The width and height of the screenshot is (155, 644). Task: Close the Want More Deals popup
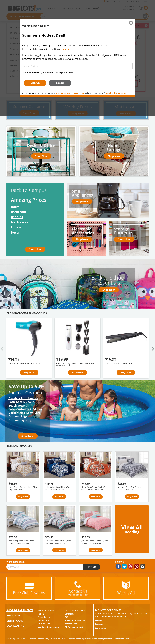click(131, 23)
